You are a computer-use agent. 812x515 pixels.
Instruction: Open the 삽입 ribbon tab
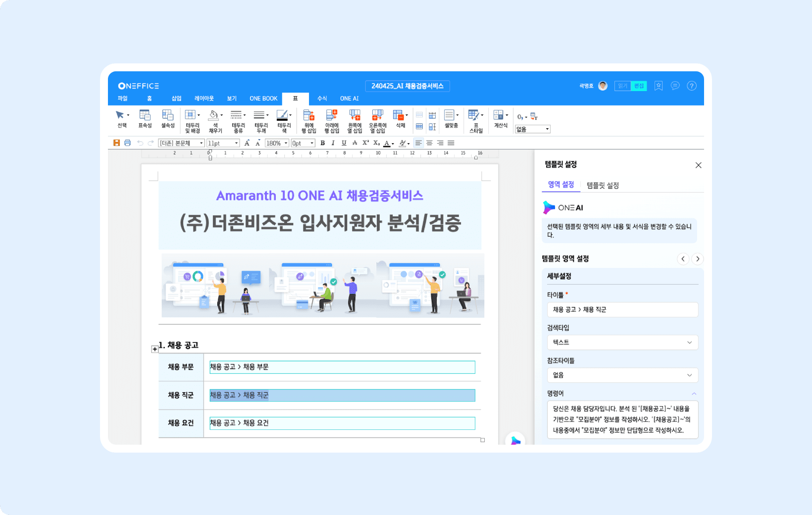[177, 99]
